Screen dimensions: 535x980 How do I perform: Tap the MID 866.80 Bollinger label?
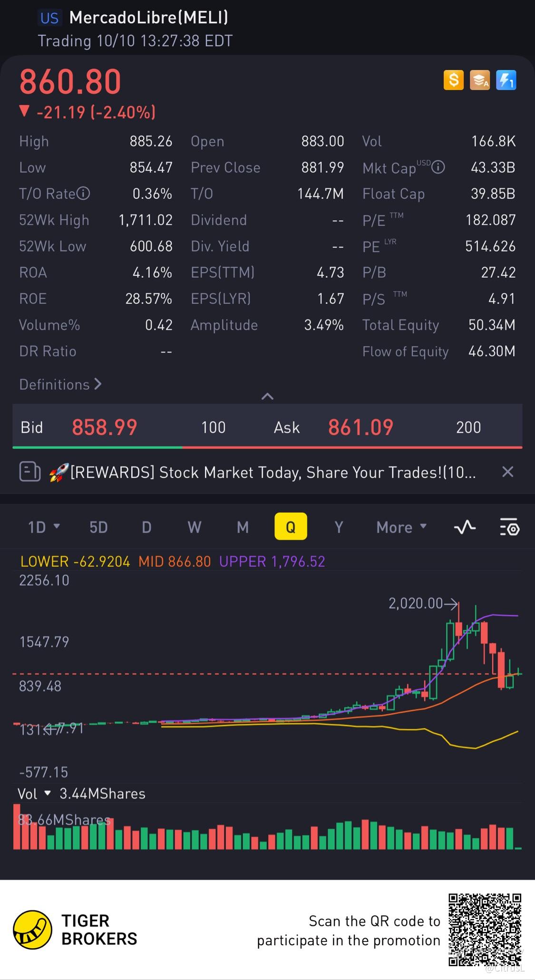[x=175, y=562]
